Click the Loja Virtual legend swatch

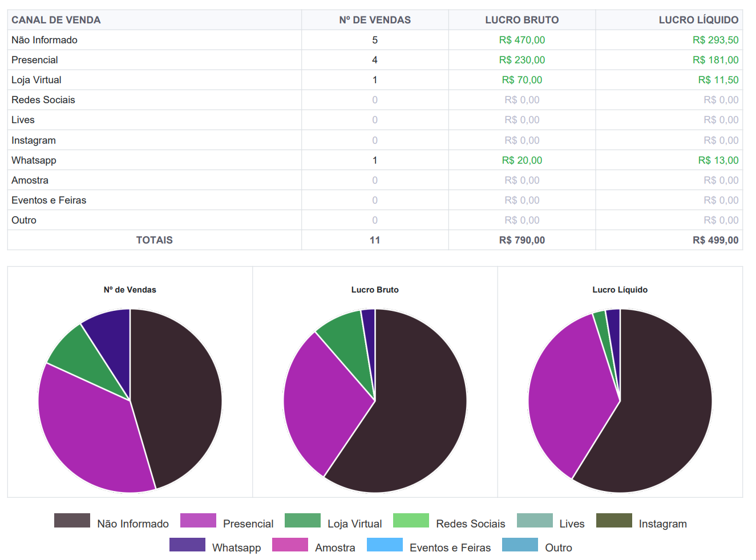302,521
